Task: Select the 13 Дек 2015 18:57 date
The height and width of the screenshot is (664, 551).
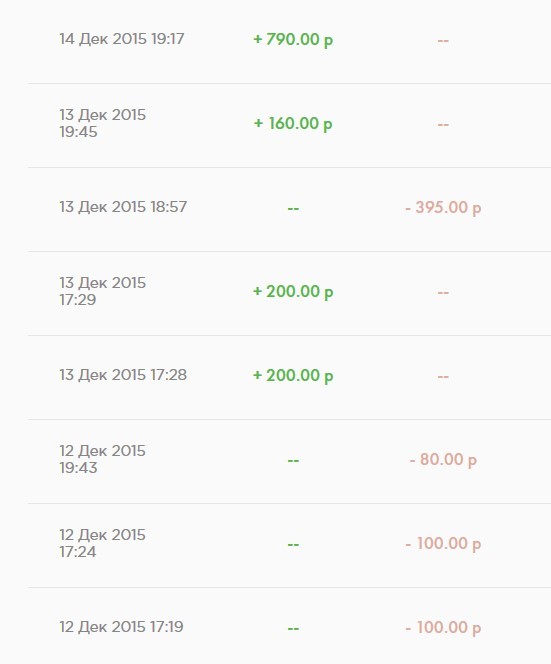Action: [123, 207]
